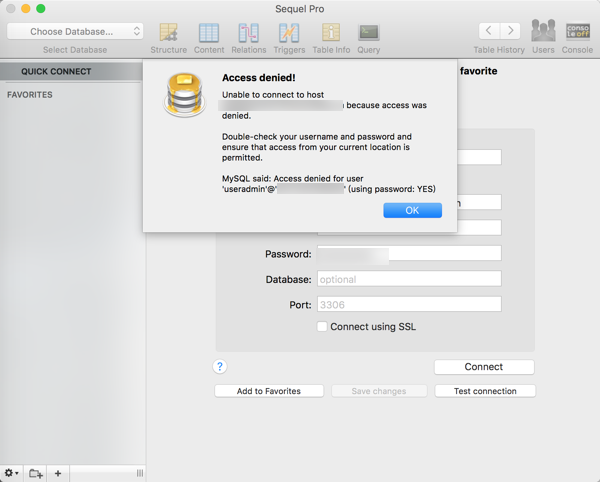The width and height of the screenshot is (600, 482).
Task: Open the gear settings menu in sidebar
Action: [x=11, y=473]
